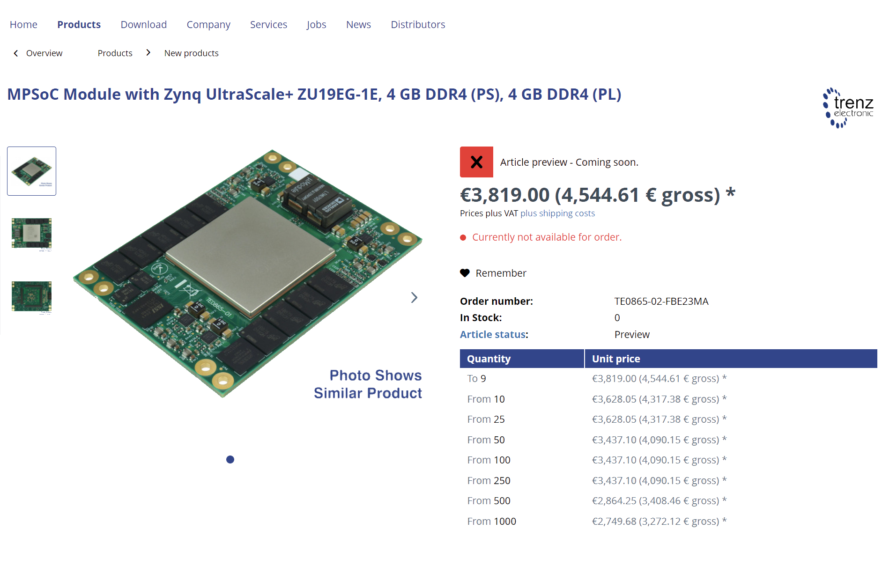Select the first angled module thumbnail
The width and height of the screenshot is (882, 588).
[x=31, y=171]
